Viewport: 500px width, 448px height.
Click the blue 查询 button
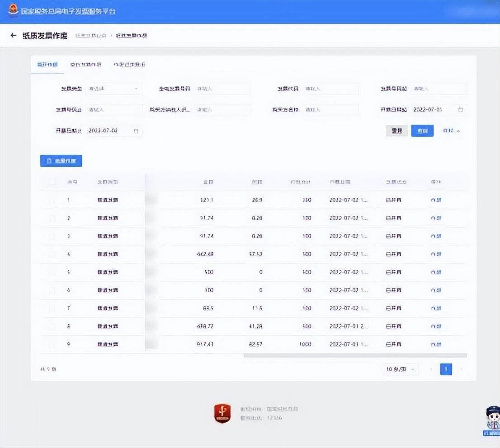tap(422, 131)
